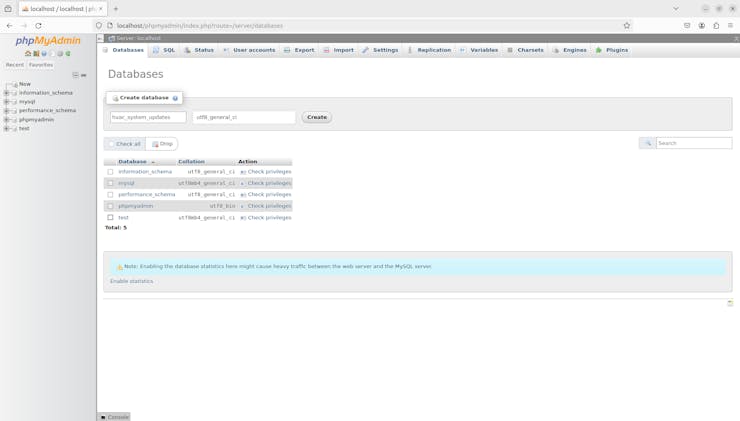This screenshot has height=421, width=740.
Task: Open phpMyAdmin documentation blue help icon
Action: tap(44, 54)
